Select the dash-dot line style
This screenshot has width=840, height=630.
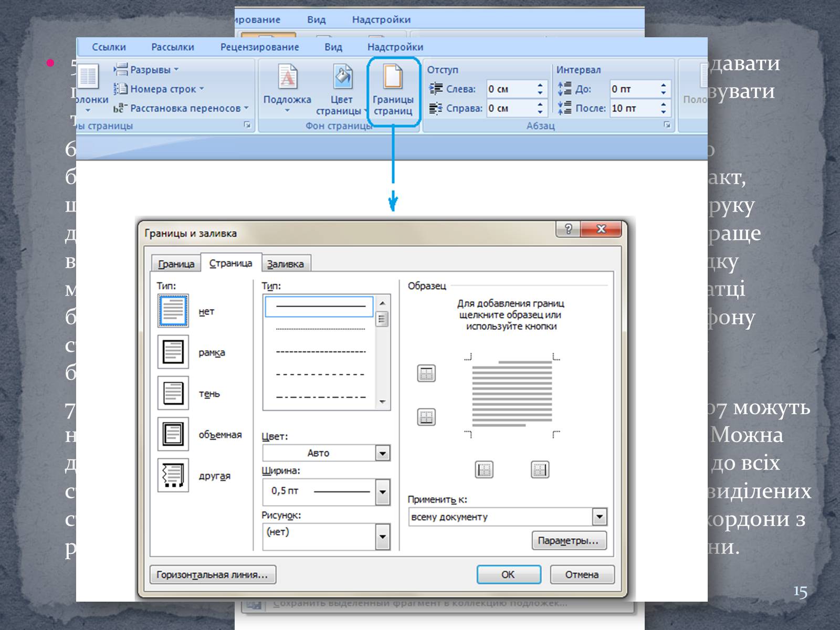[x=320, y=397]
